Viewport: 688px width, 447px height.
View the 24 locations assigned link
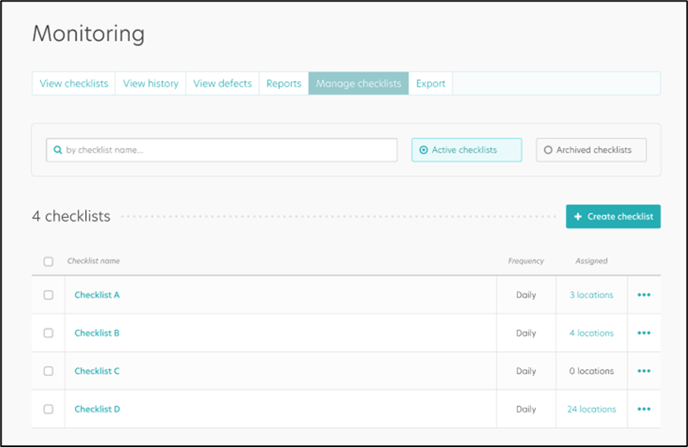click(591, 409)
